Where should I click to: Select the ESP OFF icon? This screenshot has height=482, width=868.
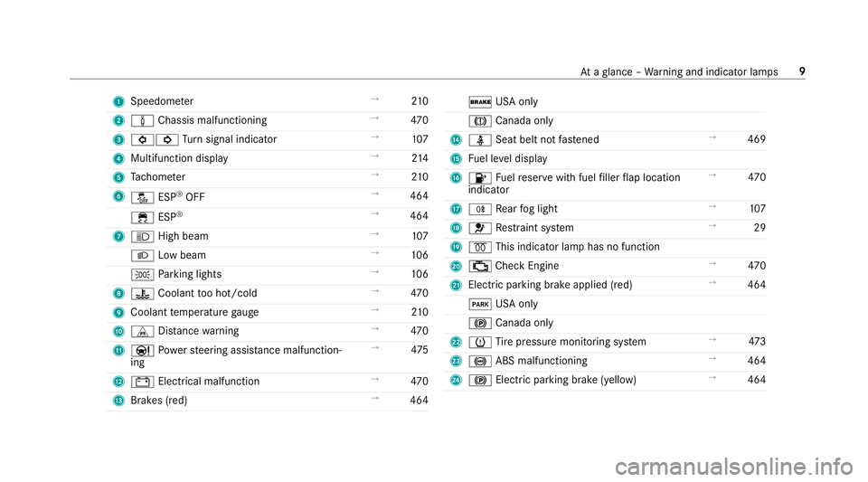click(142, 197)
